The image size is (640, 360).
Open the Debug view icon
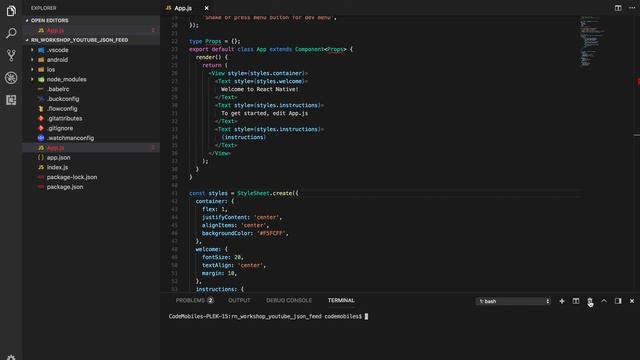[11, 78]
